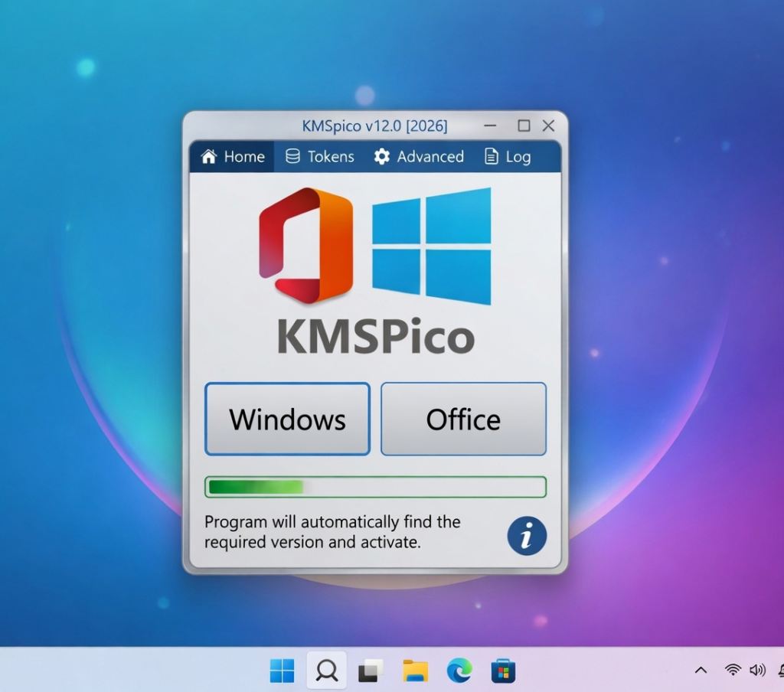Show hidden system tray icons
The image size is (784, 692).
pos(701,670)
